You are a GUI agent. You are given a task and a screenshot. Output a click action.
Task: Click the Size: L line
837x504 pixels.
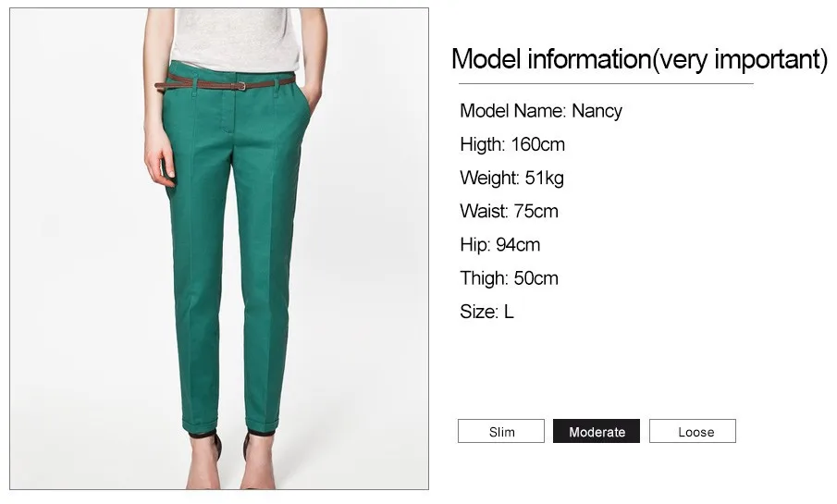pos(486,312)
